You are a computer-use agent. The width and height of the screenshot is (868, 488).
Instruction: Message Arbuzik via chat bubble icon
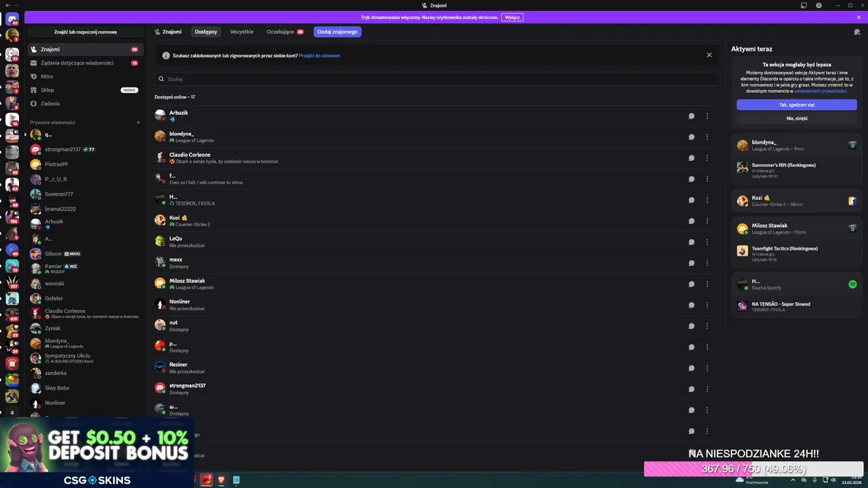point(692,116)
